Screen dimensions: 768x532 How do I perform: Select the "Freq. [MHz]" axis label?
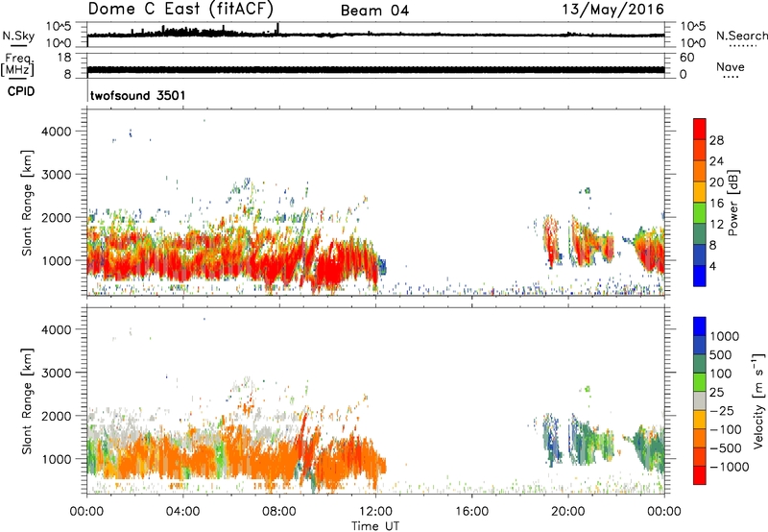tap(17, 64)
